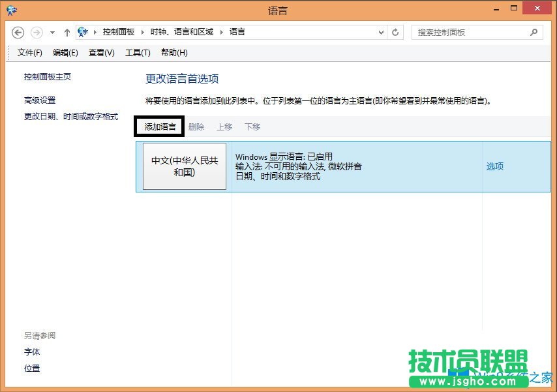Open 选项 for the Chinese language
Viewport: 557px width, 392px height.
[494, 166]
